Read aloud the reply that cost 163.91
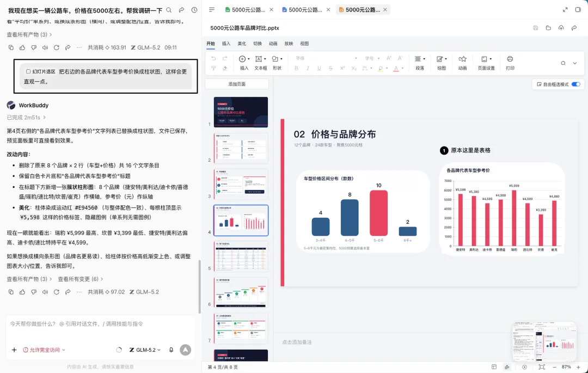588x373 pixels. click(x=45, y=47)
